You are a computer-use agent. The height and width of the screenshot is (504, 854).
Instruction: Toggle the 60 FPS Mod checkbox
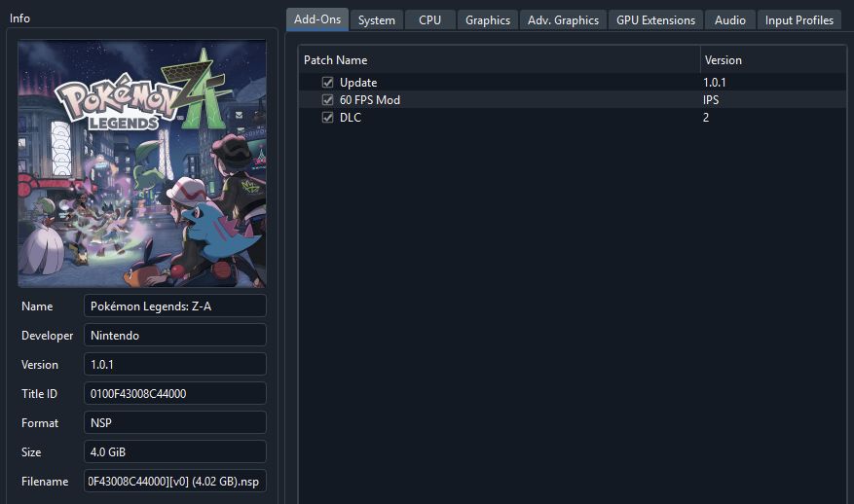coord(327,99)
